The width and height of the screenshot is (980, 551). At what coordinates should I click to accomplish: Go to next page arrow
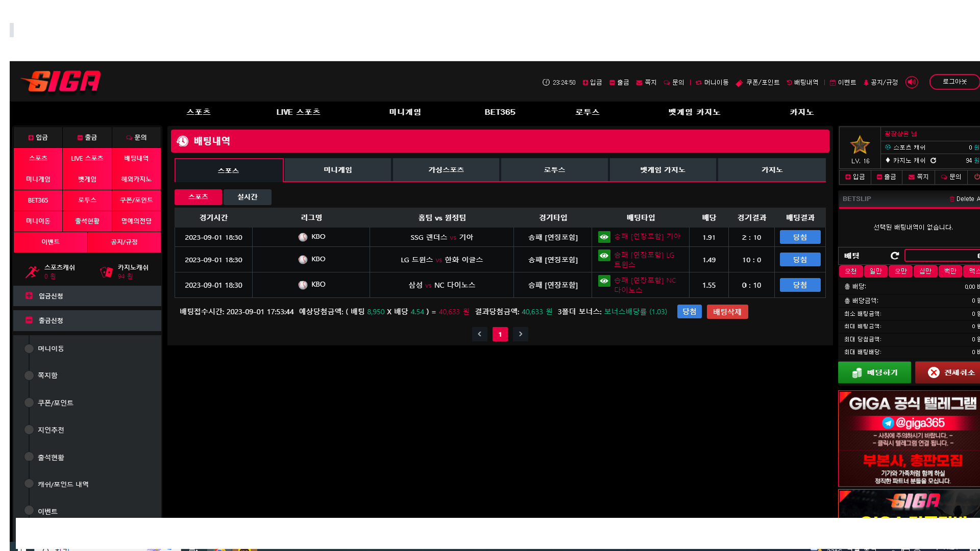(521, 334)
